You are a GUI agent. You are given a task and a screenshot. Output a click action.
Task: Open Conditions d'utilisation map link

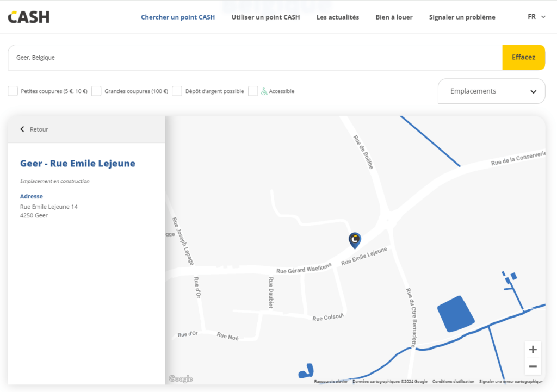click(453, 382)
